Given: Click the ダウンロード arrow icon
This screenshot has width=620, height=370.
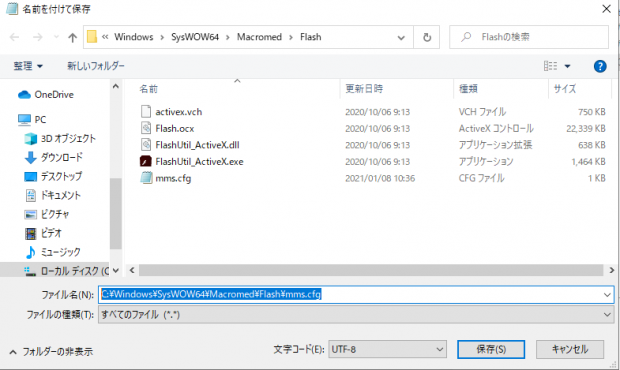Looking at the screenshot, I should pyautogui.click(x=30, y=157).
